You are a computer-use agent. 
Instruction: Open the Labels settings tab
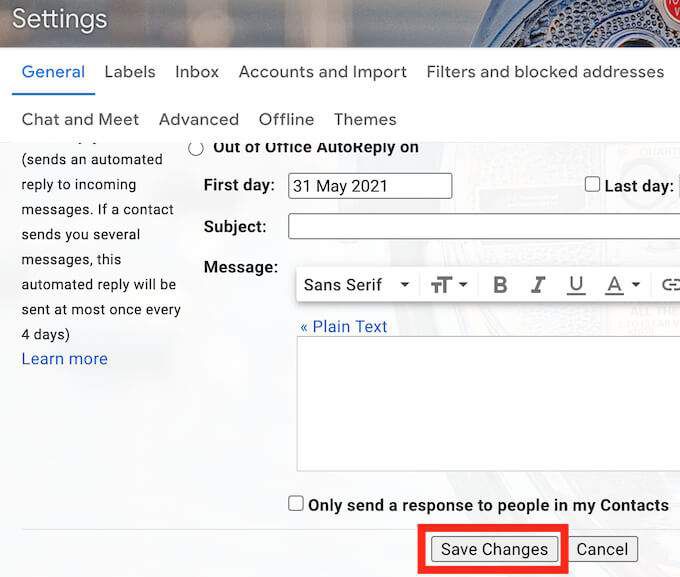[130, 72]
